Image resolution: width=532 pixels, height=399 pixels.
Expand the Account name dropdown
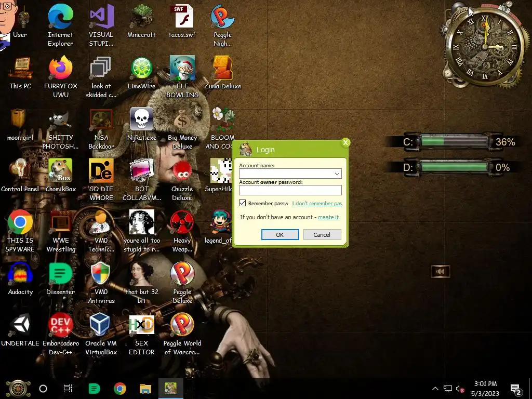click(337, 174)
